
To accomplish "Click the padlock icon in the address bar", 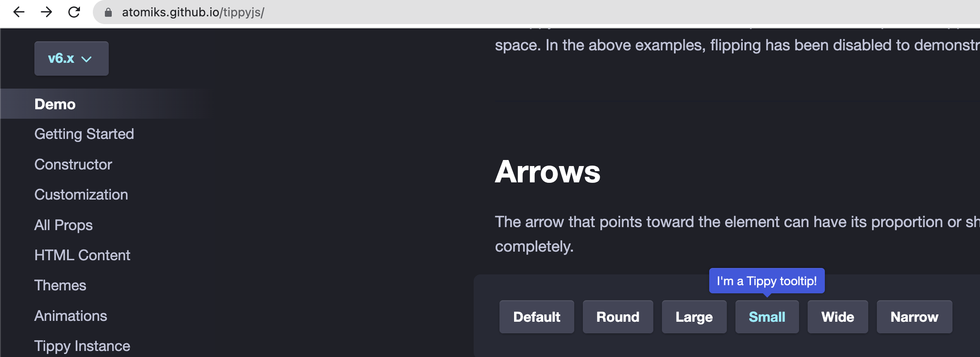I will 109,12.
